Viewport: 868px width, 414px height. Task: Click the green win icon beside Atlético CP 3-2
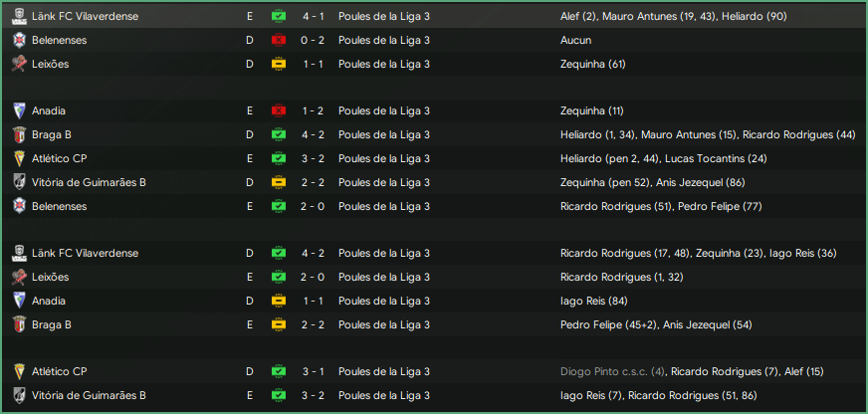coord(279,158)
